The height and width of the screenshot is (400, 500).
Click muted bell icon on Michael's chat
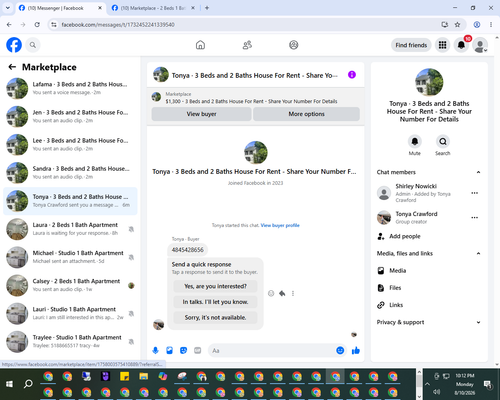[x=131, y=257]
